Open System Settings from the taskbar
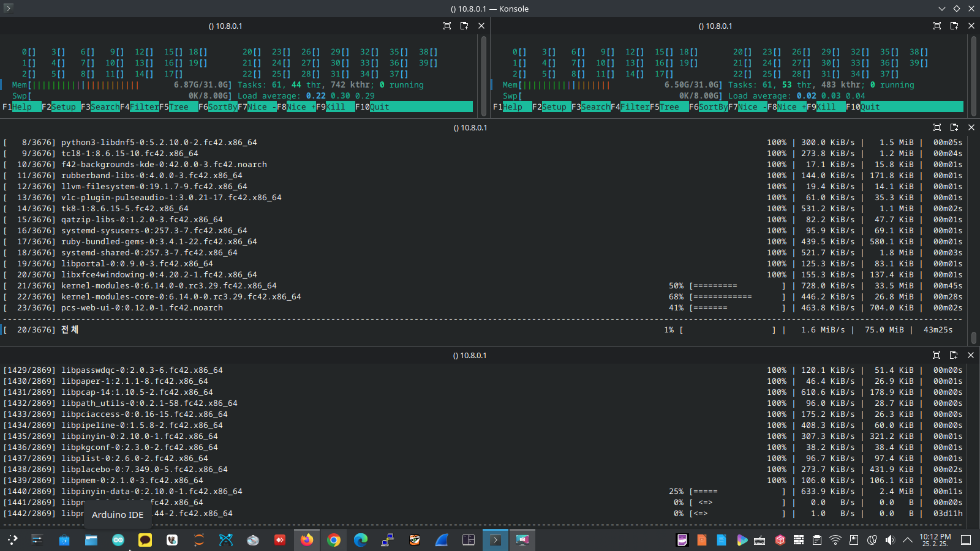This screenshot has width=980, height=551. pyautogui.click(x=37, y=540)
